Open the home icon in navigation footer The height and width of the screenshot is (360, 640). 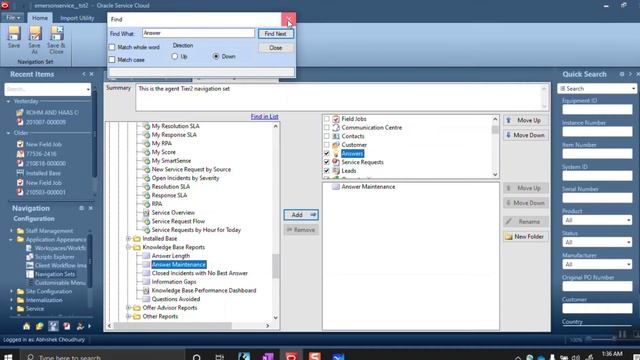[x=27, y=326]
